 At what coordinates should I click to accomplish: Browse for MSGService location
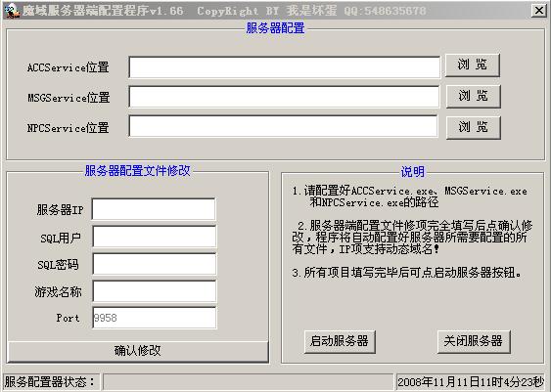click(x=473, y=96)
